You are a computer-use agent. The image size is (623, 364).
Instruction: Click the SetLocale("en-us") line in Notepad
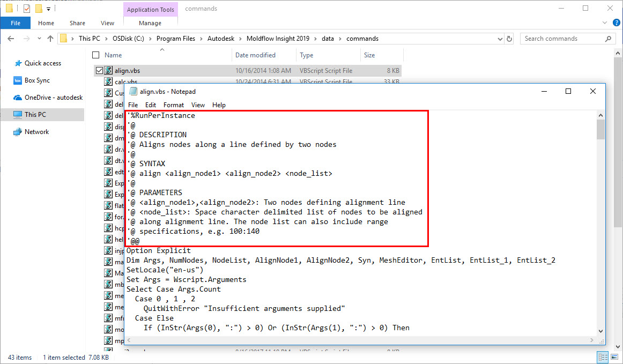(165, 270)
